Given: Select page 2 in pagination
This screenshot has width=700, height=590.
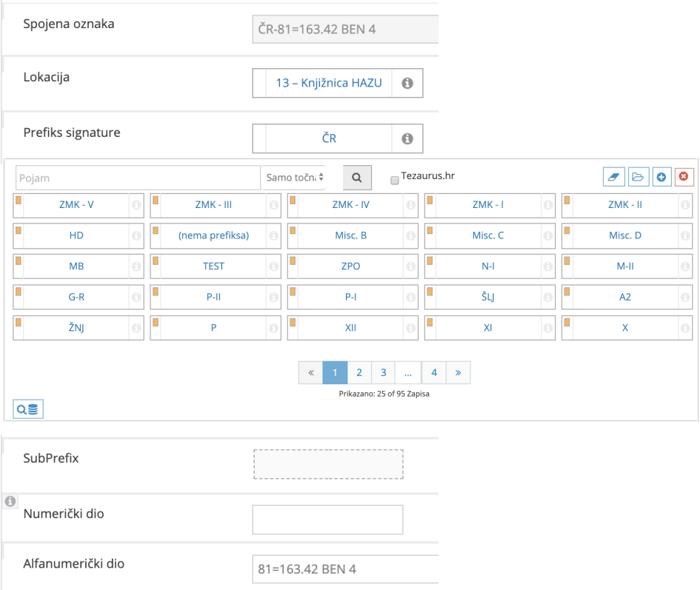Looking at the screenshot, I should click(359, 373).
